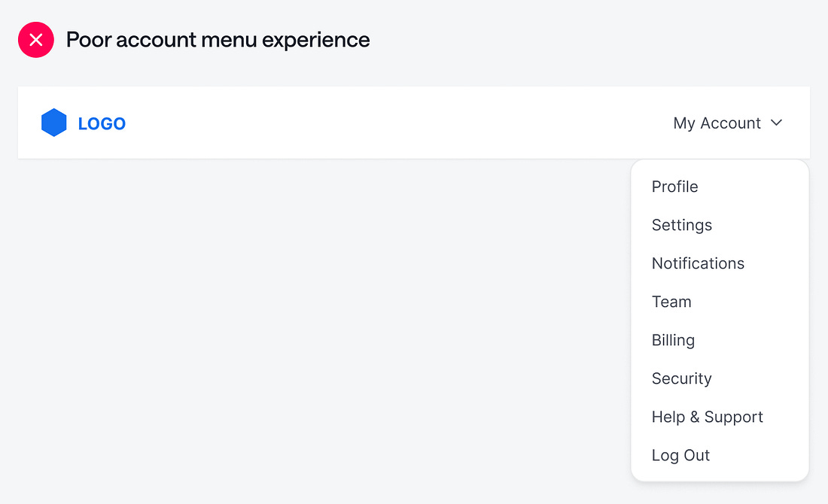828x504 pixels.
Task: Click the word "Support" in the menu
Action: (x=733, y=417)
